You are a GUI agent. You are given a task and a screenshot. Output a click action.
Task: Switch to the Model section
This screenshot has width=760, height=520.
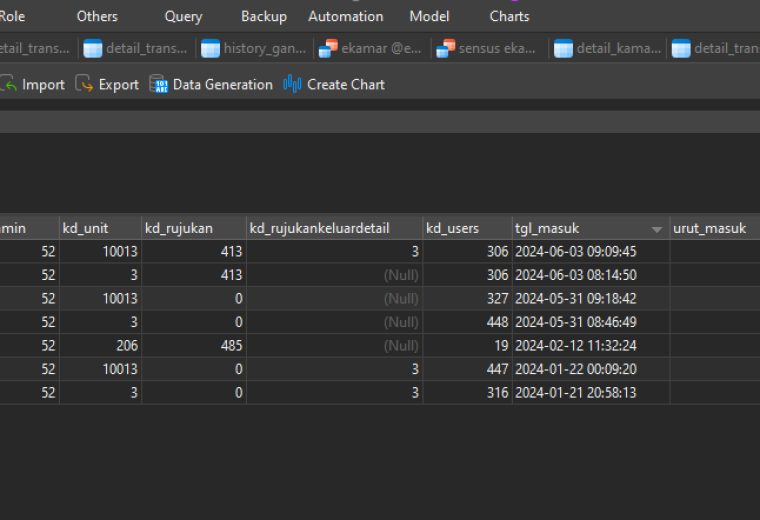pyautogui.click(x=429, y=16)
